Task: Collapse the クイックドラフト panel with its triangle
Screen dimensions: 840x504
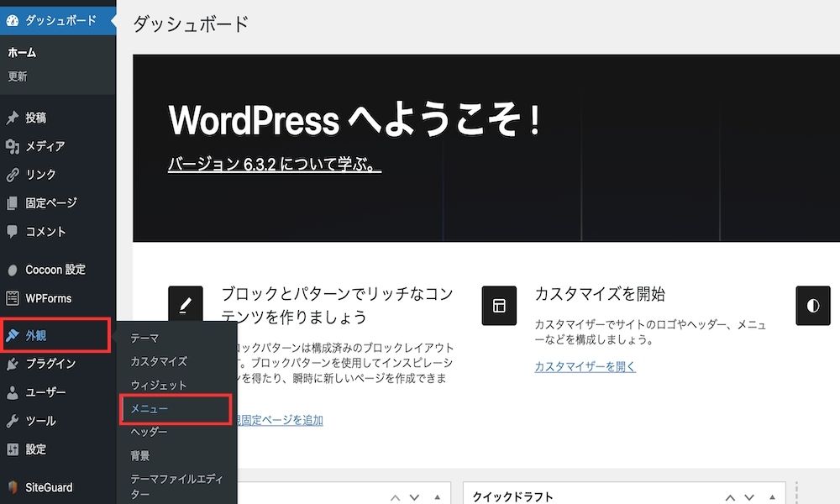Action: (773, 497)
